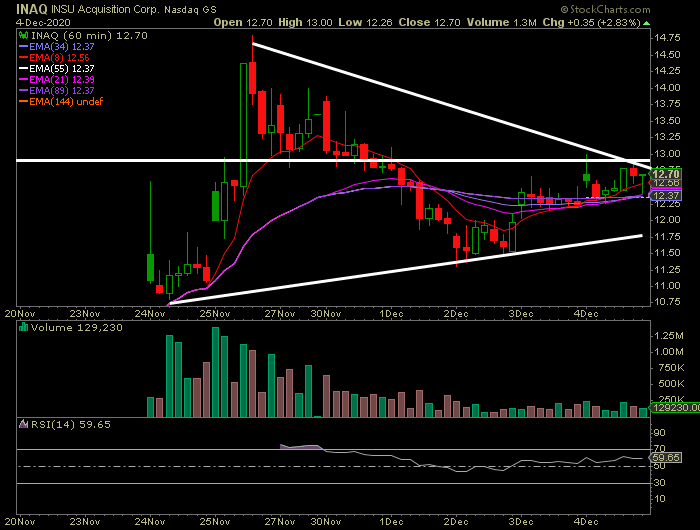Click the Volume 129,230 panel label
This screenshot has width=700, height=530.
click(76, 328)
